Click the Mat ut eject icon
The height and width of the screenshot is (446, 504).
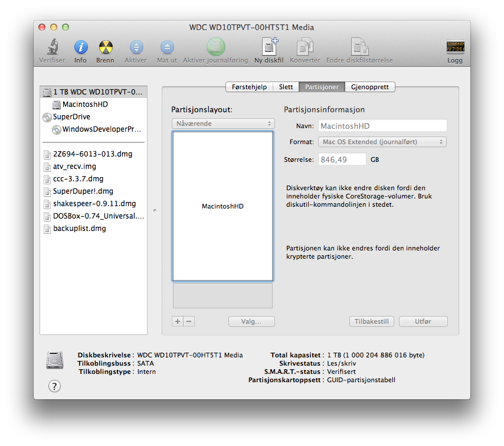167,47
